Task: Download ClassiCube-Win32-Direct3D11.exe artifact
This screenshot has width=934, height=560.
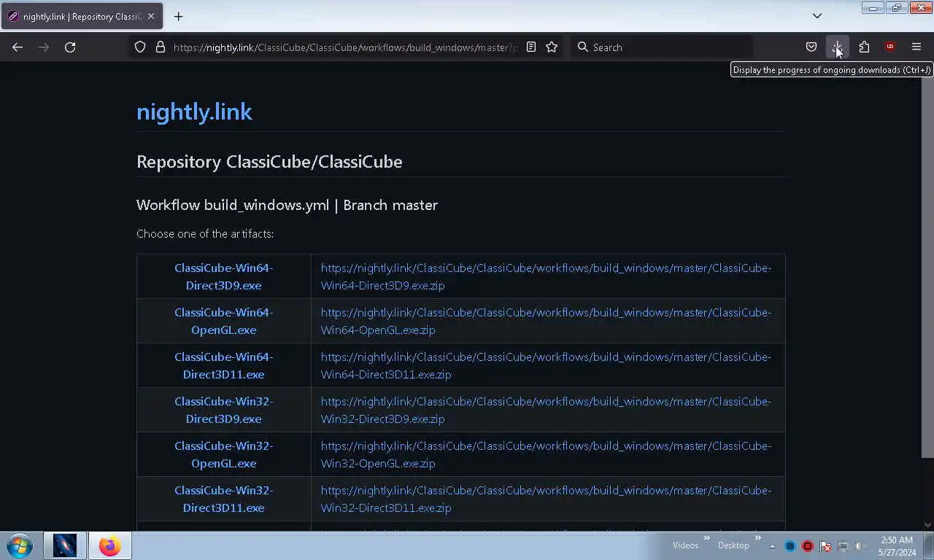Action: click(223, 499)
